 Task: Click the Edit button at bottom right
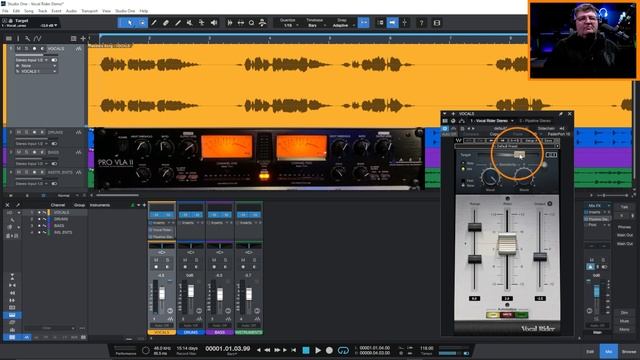pyautogui.click(x=590, y=351)
